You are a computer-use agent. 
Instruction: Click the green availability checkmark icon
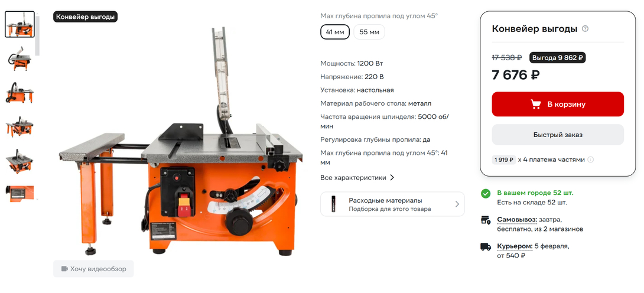click(x=486, y=193)
